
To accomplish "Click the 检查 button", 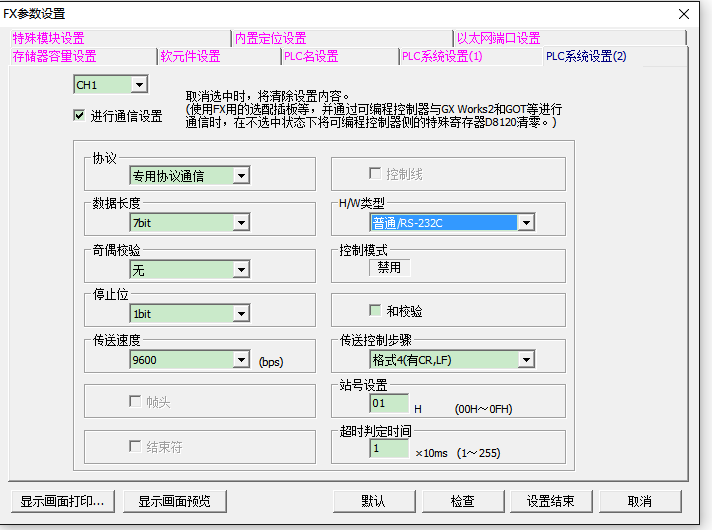I will [462, 501].
